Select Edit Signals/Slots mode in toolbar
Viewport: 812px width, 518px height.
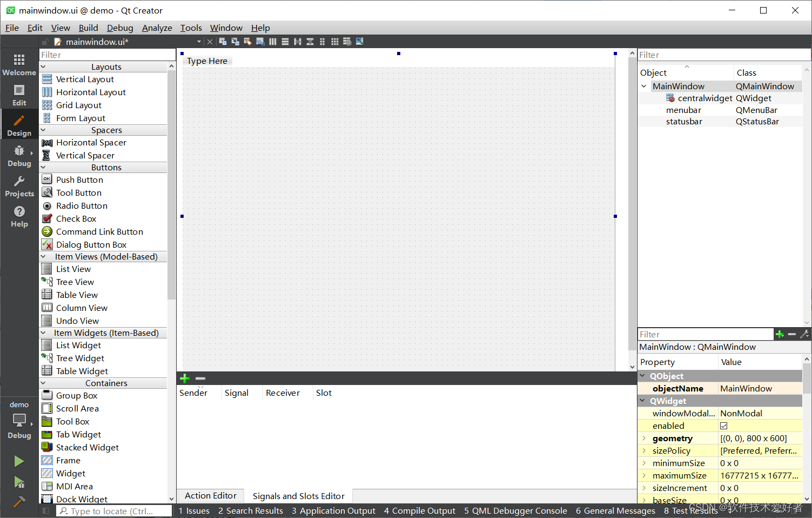[x=235, y=42]
